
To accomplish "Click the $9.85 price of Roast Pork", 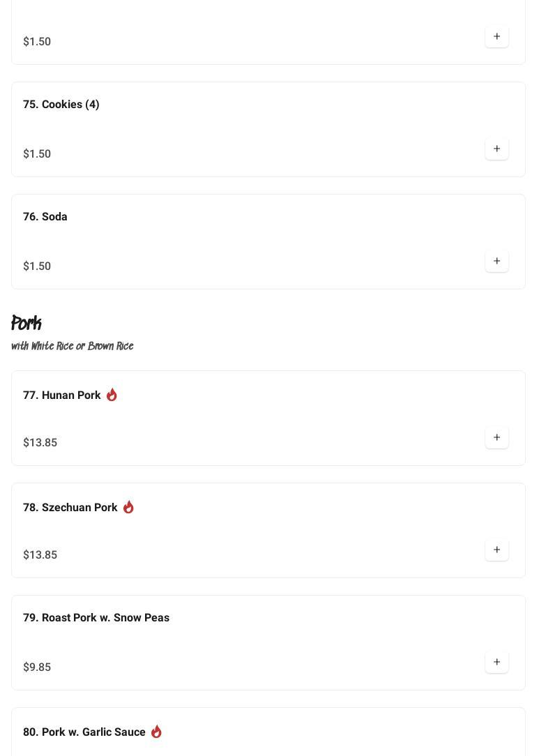I will pos(37,667).
